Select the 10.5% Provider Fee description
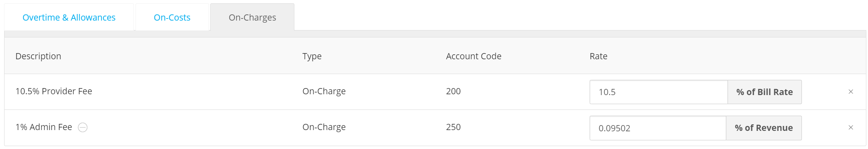This screenshot has width=868, height=149. (x=54, y=91)
